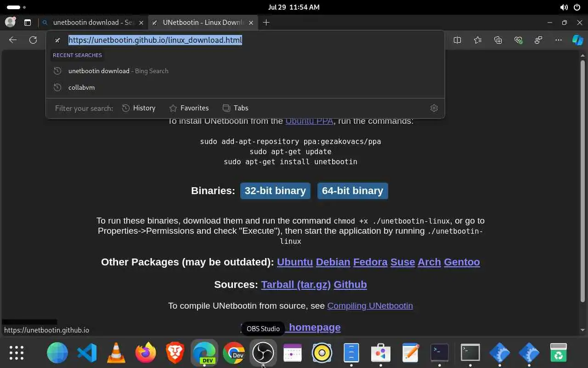
Task: Click the Activities pill in top bar
Action: tap(17, 7)
